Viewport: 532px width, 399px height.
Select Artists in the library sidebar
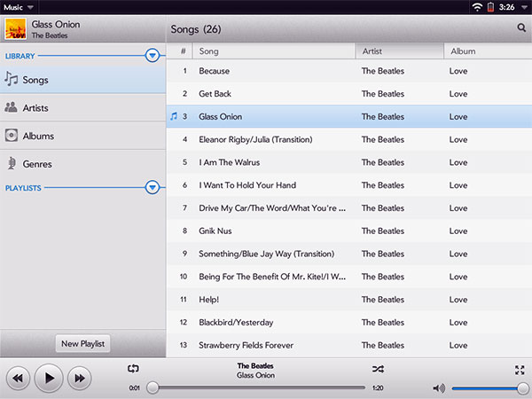[82, 107]
